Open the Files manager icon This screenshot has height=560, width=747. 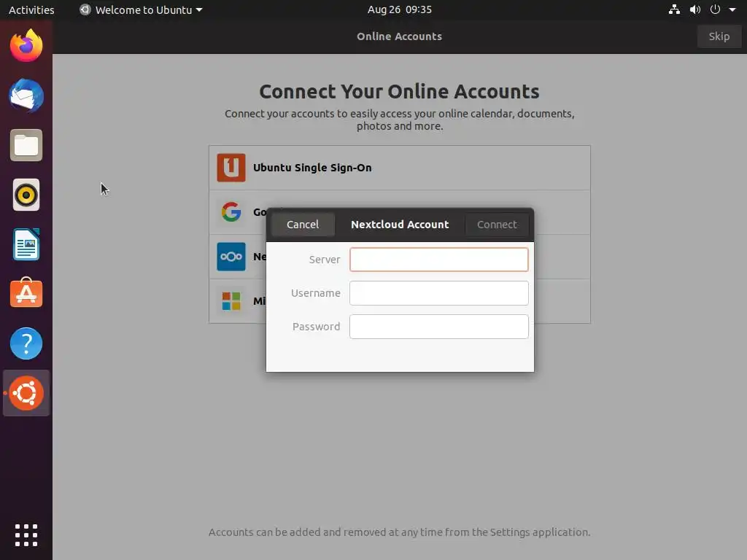26,145
